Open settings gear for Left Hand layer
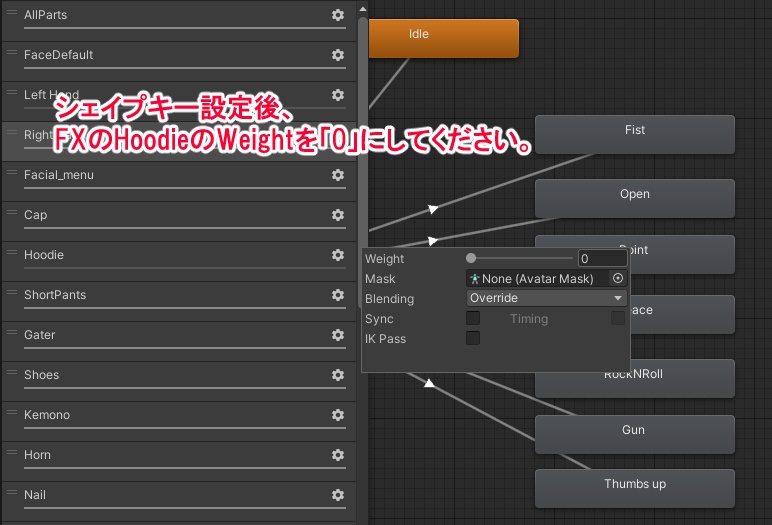 (338, 95)
